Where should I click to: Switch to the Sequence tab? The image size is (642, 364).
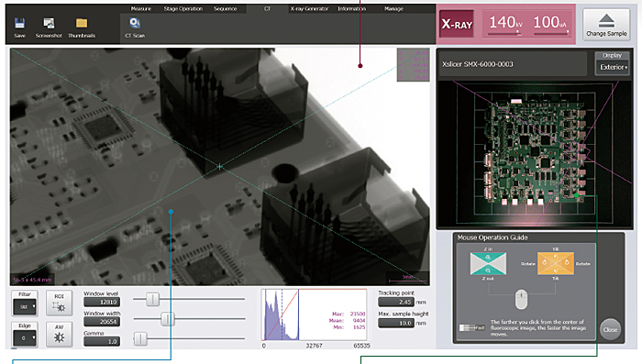[x=226, y=8]
